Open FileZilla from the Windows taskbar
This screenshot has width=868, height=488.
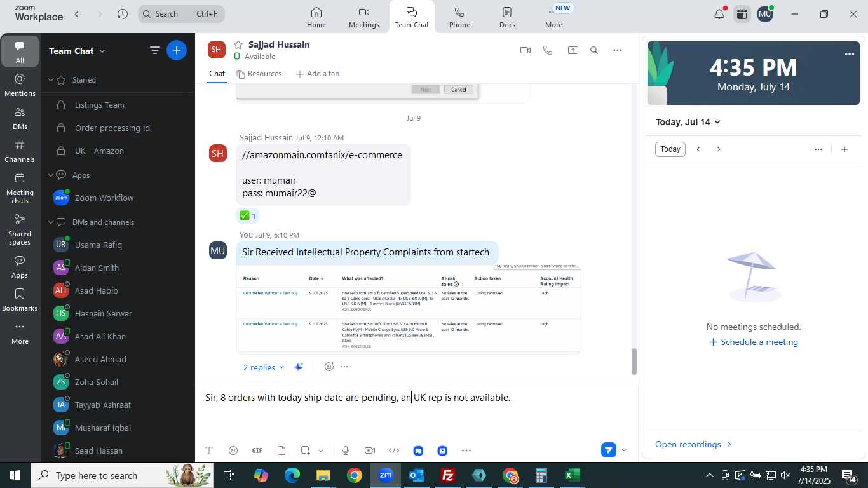click(448, 475)
